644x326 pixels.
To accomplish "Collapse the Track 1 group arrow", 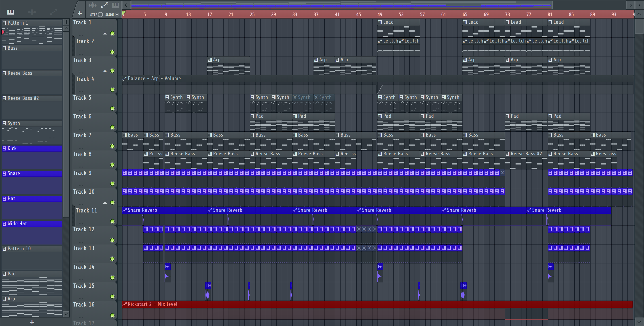I will click(x=105, y=33).
